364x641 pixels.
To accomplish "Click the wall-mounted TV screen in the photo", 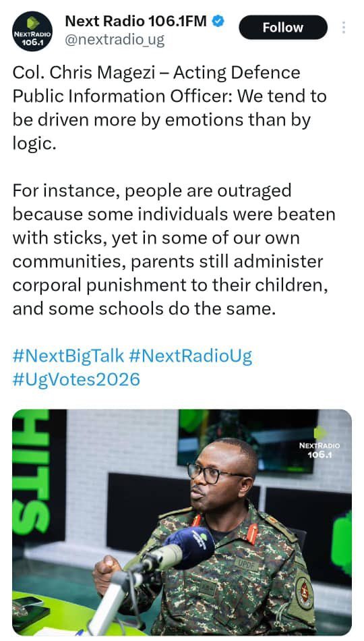I will [x=247, y=441].
